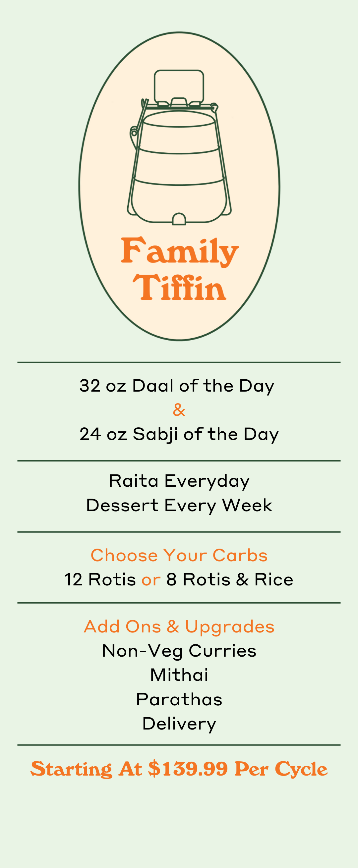Image resolution: width=358 pixels, height=868 pixels.
Task: Select the Delivery add-on
Action: click(179, 724)
